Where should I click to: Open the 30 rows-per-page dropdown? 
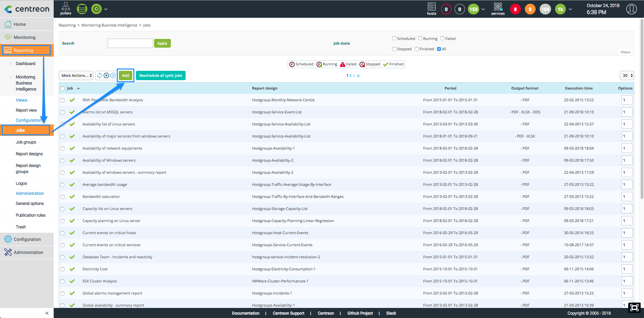(627, 75)
